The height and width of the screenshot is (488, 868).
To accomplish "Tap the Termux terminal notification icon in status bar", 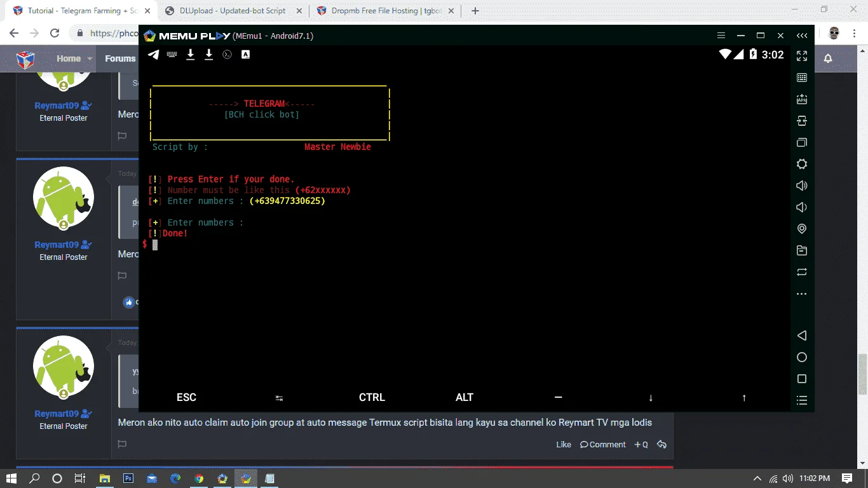I will coord(227,55).
